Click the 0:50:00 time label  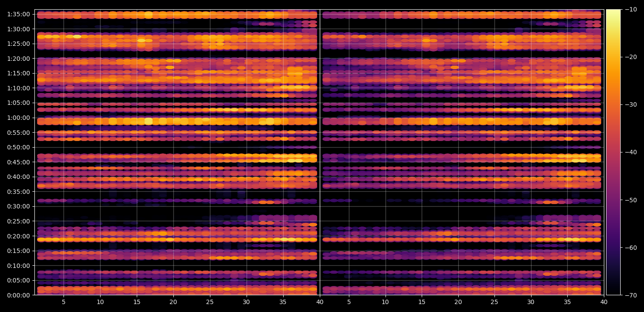click(x=19, y=147)
